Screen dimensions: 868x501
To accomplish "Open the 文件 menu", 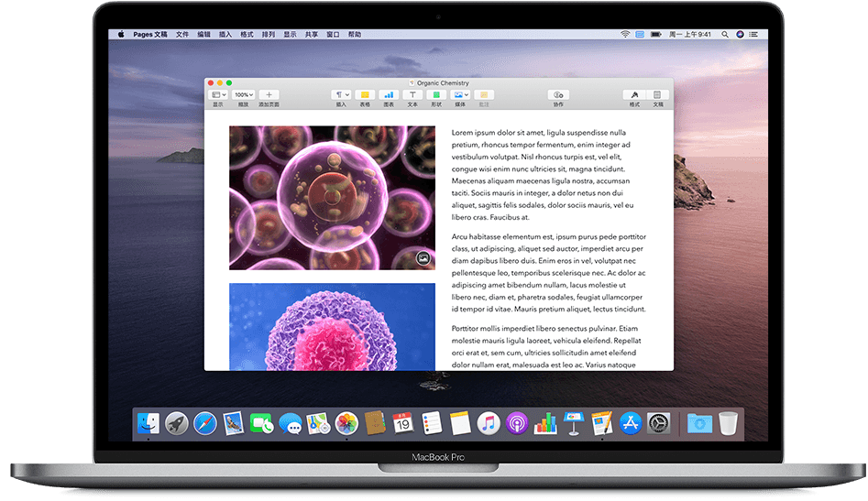I will pos(182,34).
